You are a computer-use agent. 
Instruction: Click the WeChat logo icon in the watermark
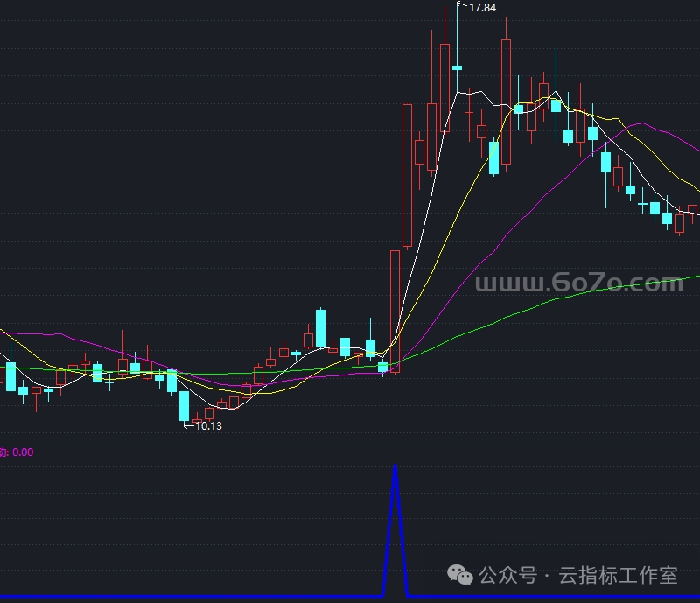click(x=461, y=574)
